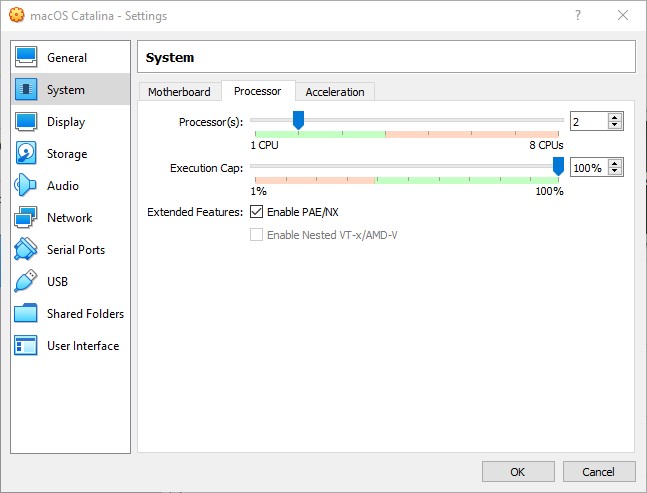The image size is (647, 493).
Task: Click the processor count field showing 2
Action: click(589, 121)
